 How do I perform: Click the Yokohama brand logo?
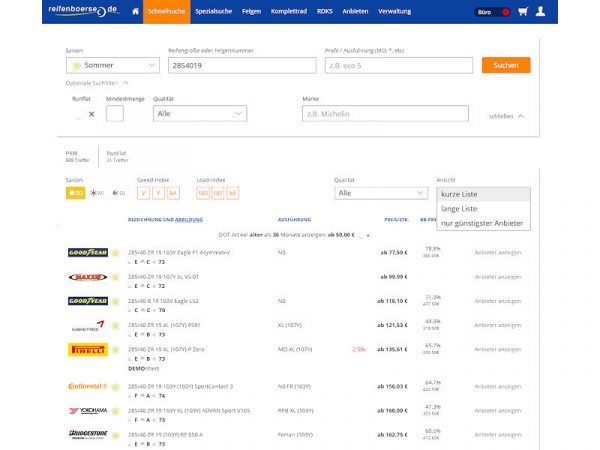[x=88, y=411]
